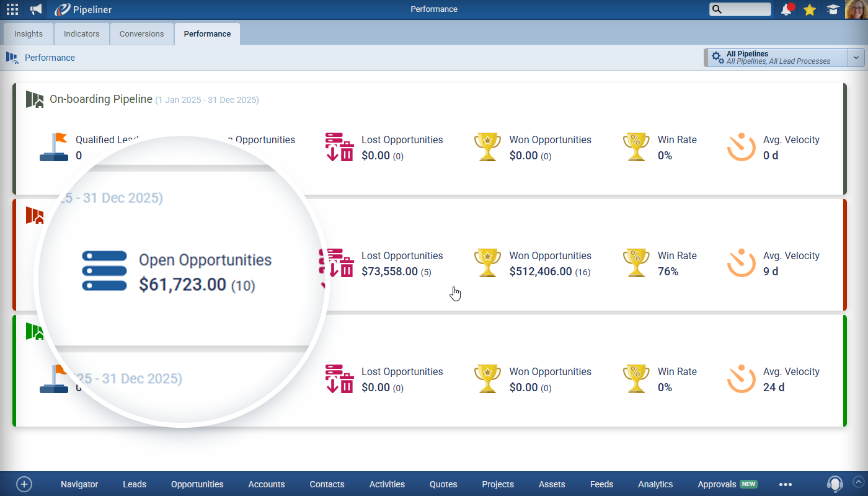Click the On-boarding Pipeline icon
868x496 pixels.
click(x=35, y=99)
